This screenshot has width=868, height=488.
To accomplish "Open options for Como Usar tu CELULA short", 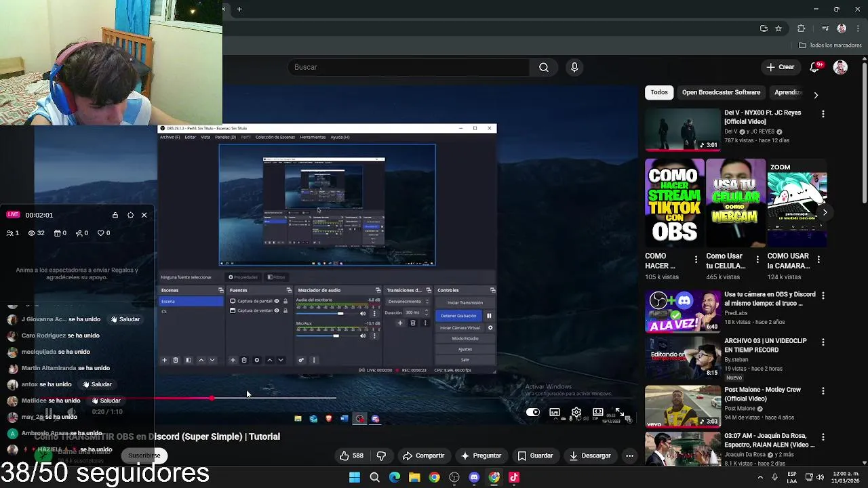I will click(757, 260).
